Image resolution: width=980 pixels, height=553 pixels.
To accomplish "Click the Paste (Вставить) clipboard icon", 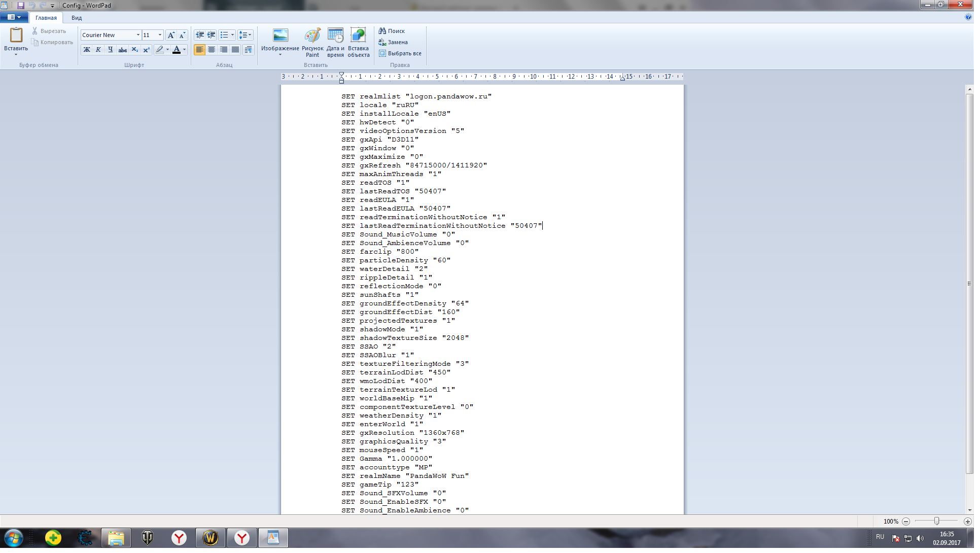I will click(16, 36).
